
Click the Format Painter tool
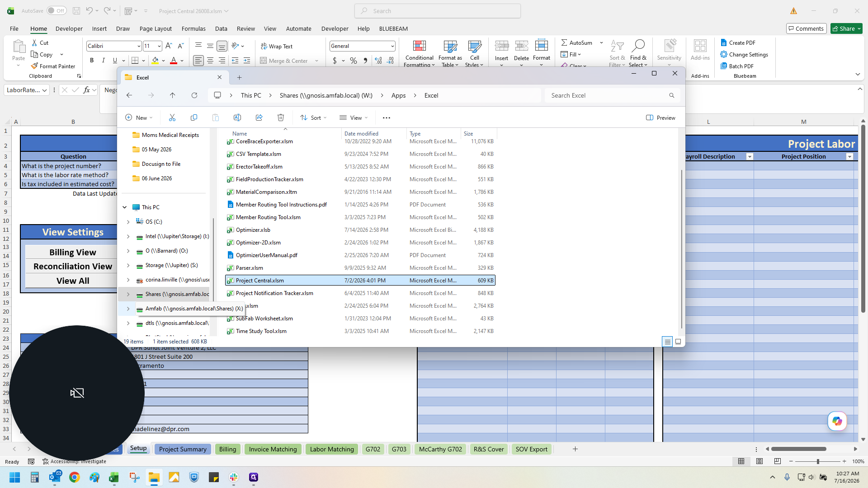[53, 66]
